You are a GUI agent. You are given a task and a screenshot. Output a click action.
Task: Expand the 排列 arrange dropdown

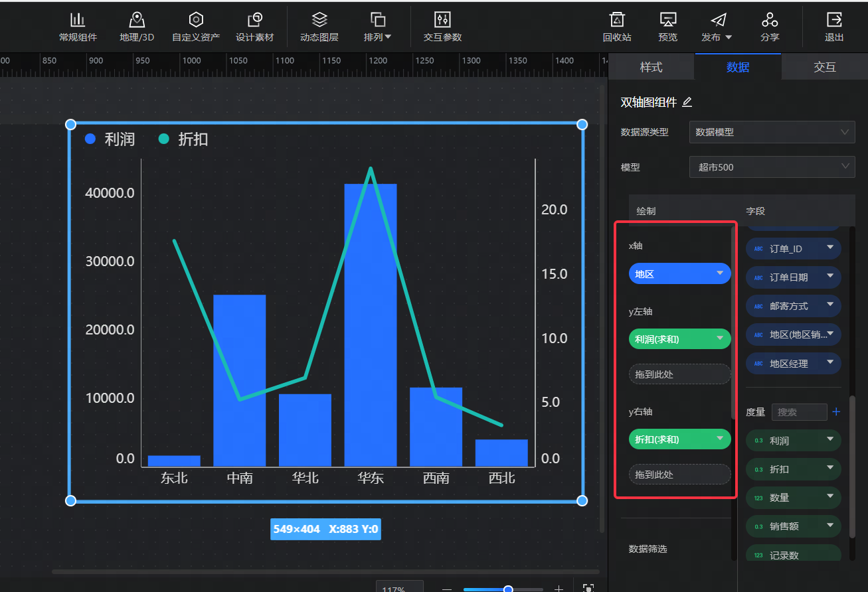pos(378,27)
